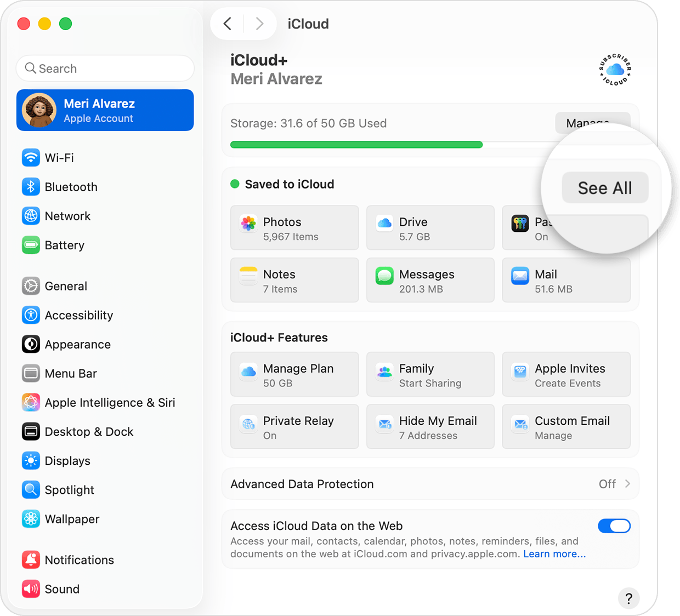Image resolution: width=680 pixels, height=616 pixels.
Task: Open the Photos iCloud app icon
Action: pyautogui.click(x=248, y=222)
